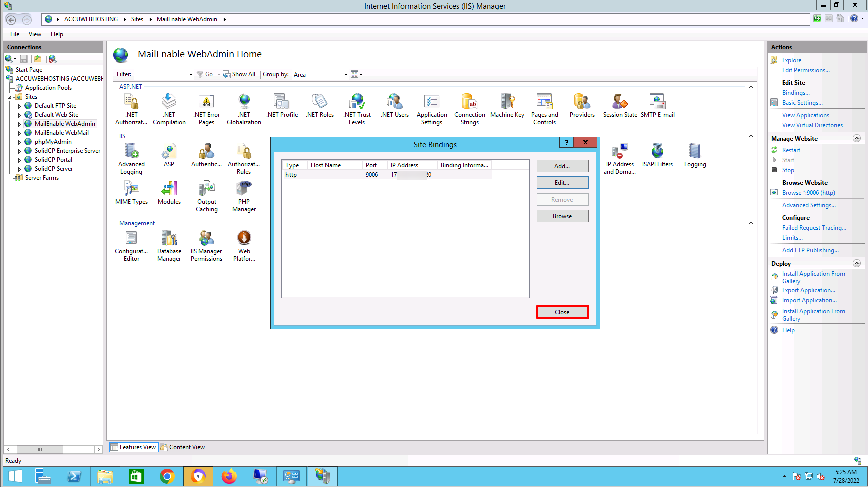Click Edit button in Site Bindings

[x=562, y=183]
